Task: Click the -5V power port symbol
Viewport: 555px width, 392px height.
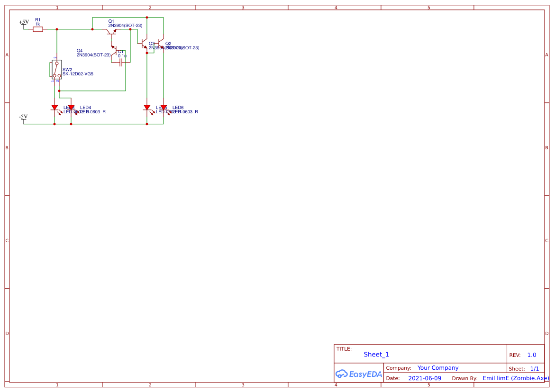Action: click(24, 118)
